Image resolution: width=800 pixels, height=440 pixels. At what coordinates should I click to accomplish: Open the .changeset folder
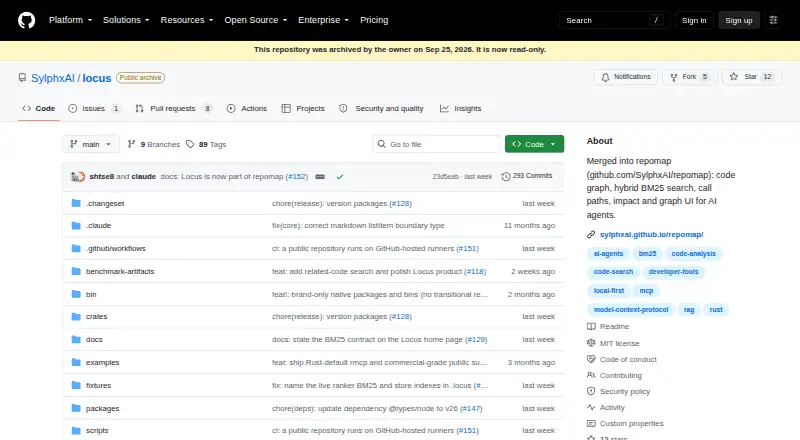[x=105, y=203]
